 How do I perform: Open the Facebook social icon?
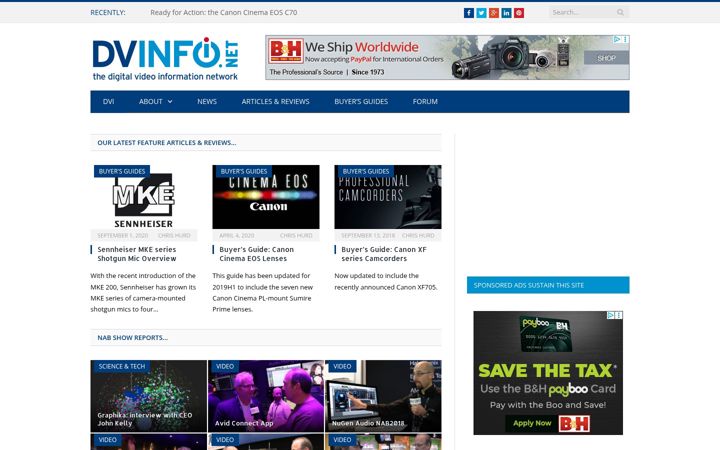[x=468, y=13]
